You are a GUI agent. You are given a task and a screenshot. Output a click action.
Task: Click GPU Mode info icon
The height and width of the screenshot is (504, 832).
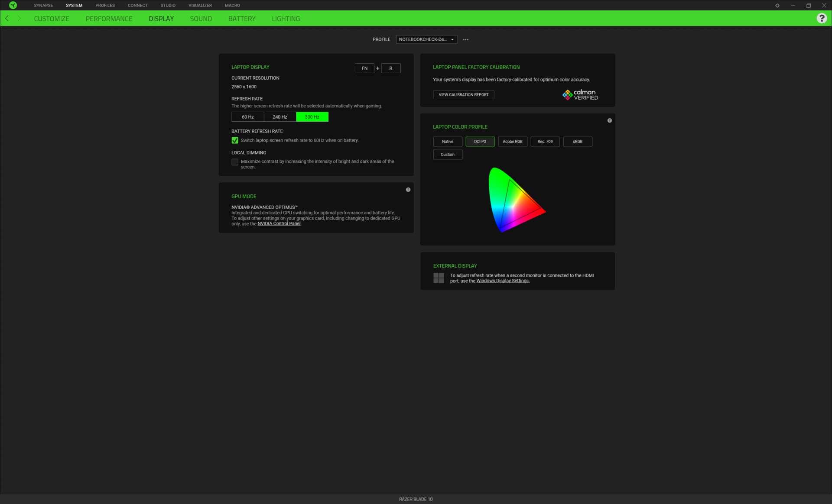pos(408,190)
